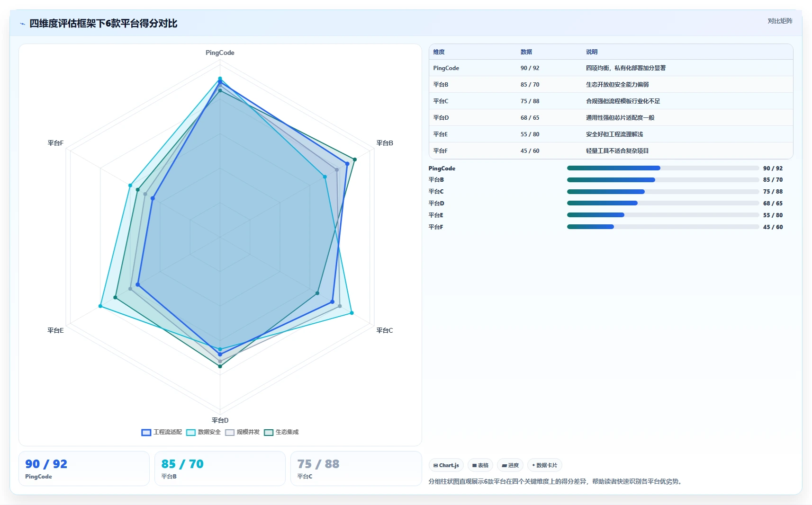812x505 pixels.
Task: Click the 平台E axis label on the radar
Action: click(x=55, y=330)
